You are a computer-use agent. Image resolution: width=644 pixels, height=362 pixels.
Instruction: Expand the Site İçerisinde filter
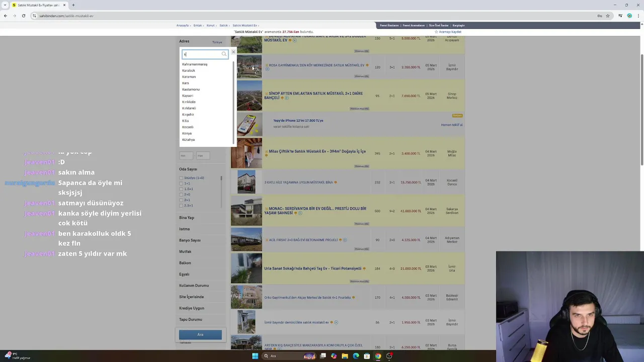click(x=191, y=297)
